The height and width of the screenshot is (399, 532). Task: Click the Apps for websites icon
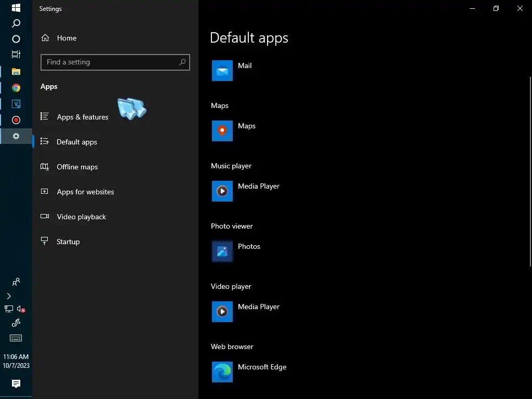tap(45, 191)
